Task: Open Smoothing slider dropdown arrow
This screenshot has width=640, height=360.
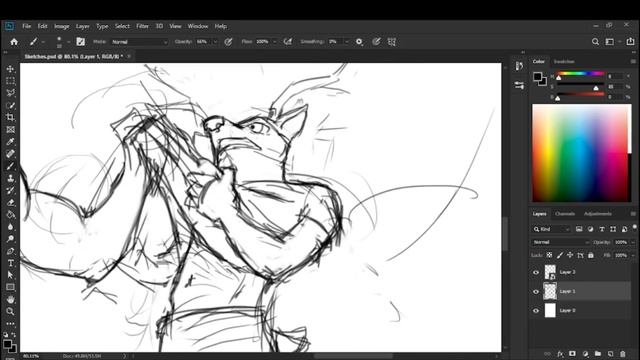Action: [347, 42]
